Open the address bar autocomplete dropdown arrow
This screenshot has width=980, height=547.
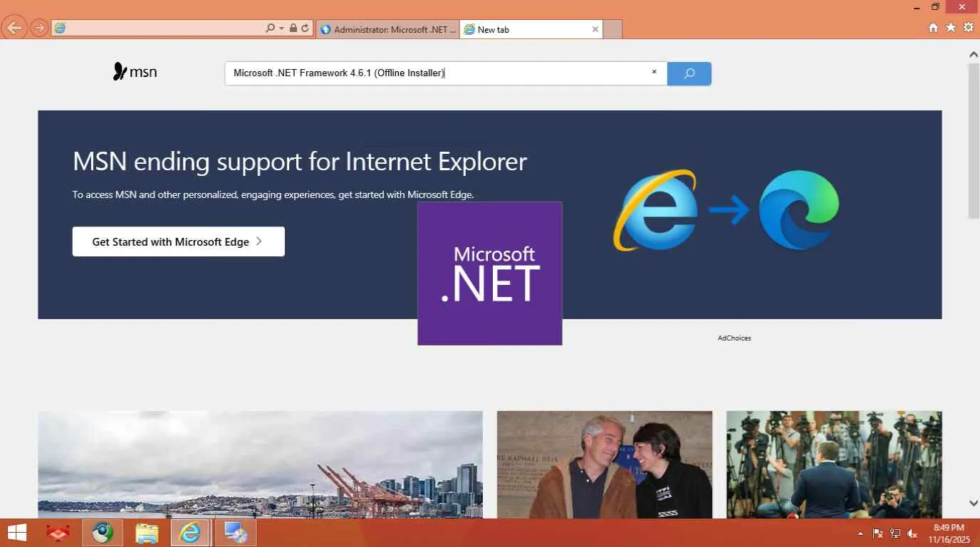tap(282, 28)
